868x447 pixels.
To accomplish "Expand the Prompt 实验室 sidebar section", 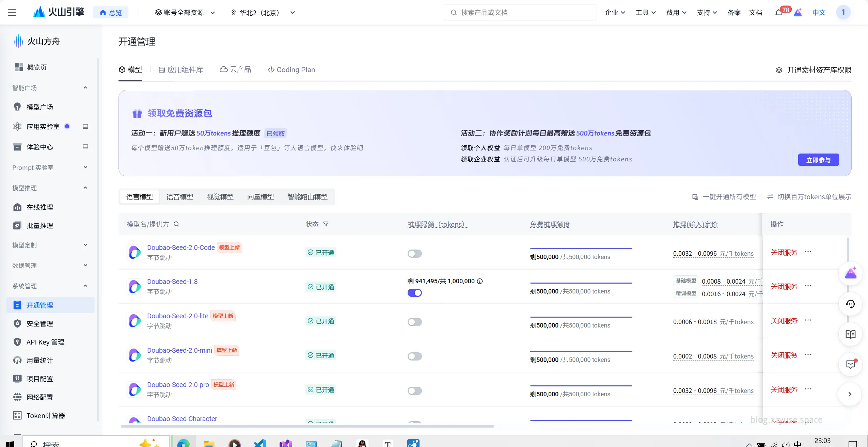I will 49,167.
